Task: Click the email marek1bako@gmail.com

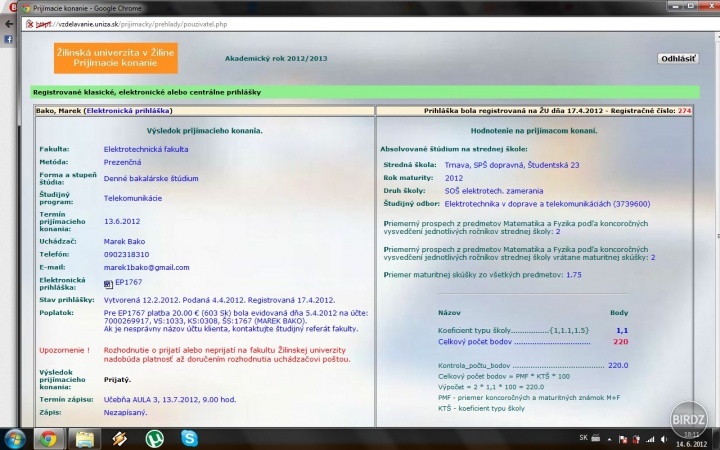Action: click(146, 267)
